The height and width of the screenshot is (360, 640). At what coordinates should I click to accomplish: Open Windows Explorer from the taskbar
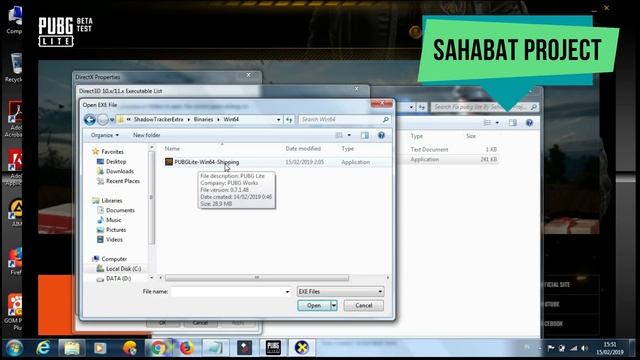[72, 348]
